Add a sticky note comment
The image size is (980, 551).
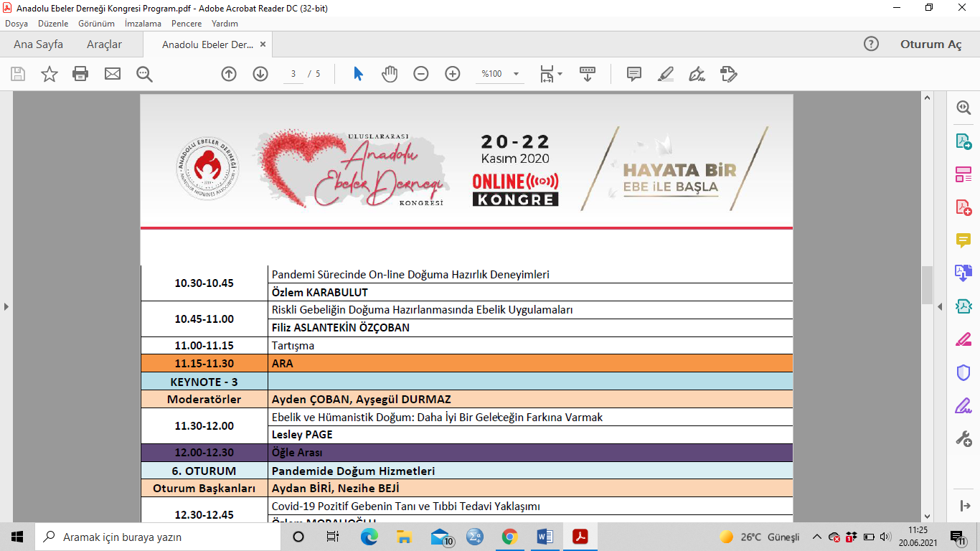633,74
